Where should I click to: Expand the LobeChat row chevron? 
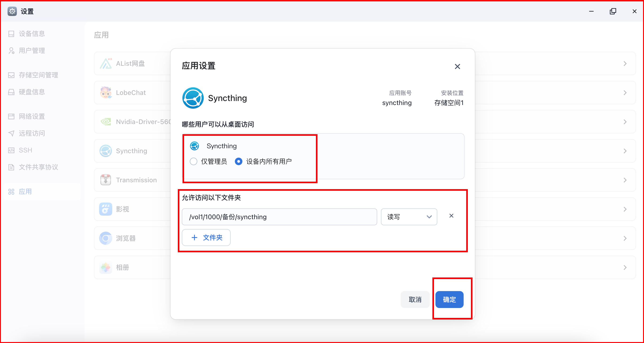tap(625, 93)
